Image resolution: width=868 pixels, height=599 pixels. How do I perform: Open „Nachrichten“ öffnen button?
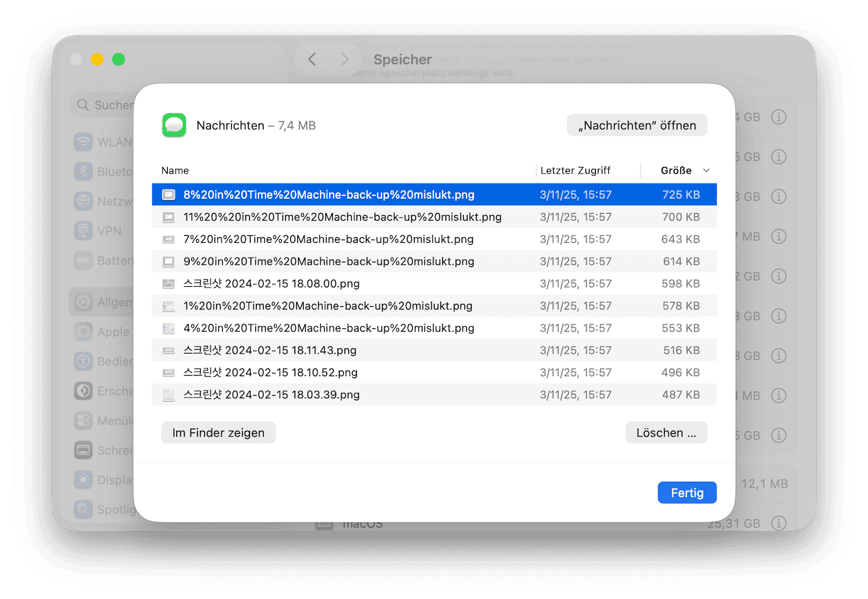click(637, 125)
